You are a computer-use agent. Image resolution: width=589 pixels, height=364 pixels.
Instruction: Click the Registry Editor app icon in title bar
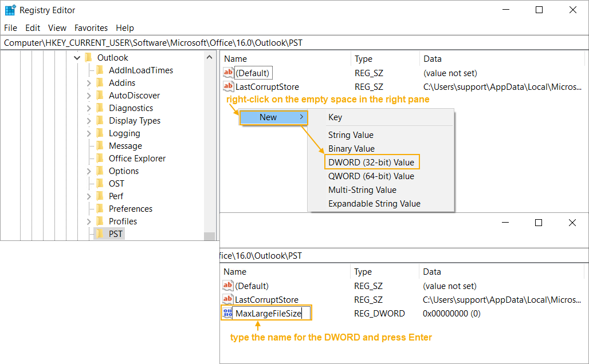coord(10,10)
